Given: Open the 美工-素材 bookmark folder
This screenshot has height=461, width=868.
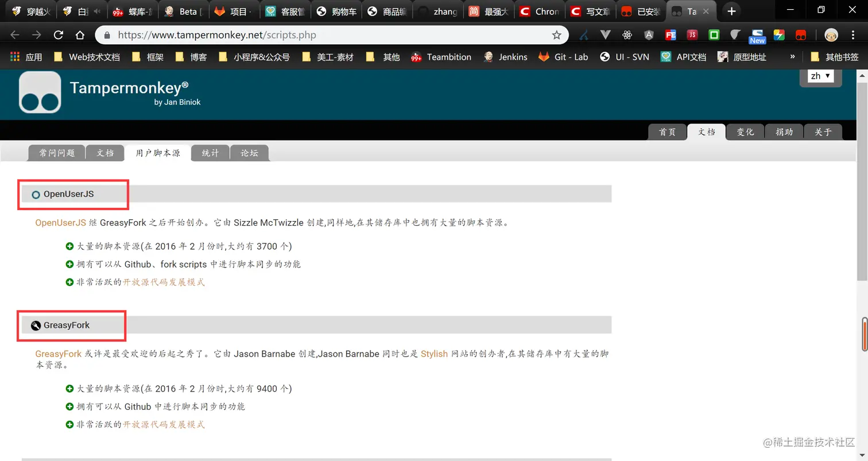Looking at the screenshot, I should coord(327,57).
